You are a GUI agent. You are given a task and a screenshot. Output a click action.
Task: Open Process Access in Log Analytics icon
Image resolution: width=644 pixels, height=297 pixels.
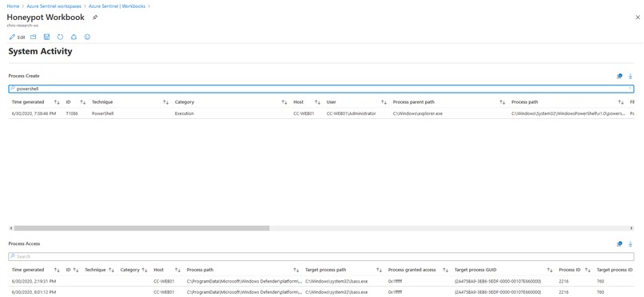pyautogui.click(x=619, y=244)
